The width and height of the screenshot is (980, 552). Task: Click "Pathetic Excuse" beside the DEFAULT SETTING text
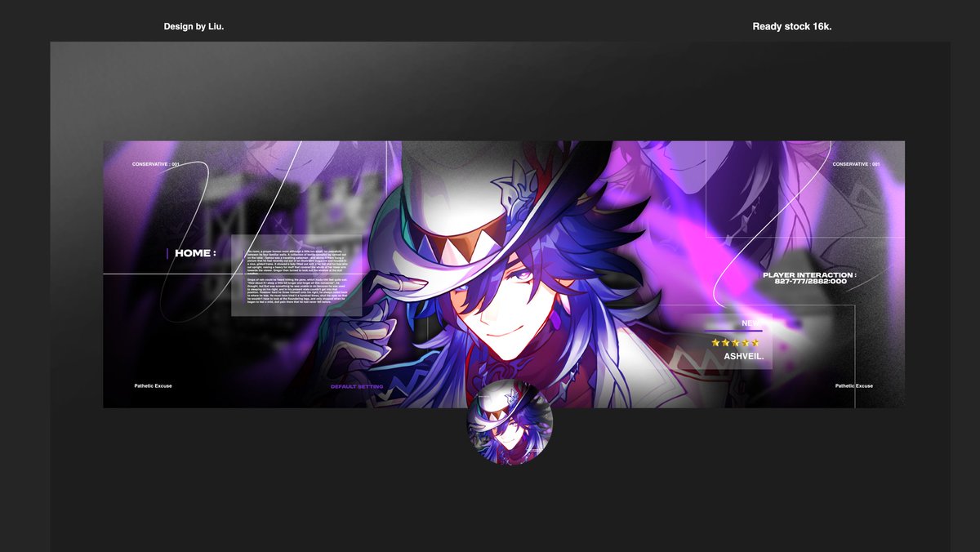tap(154, 385)
